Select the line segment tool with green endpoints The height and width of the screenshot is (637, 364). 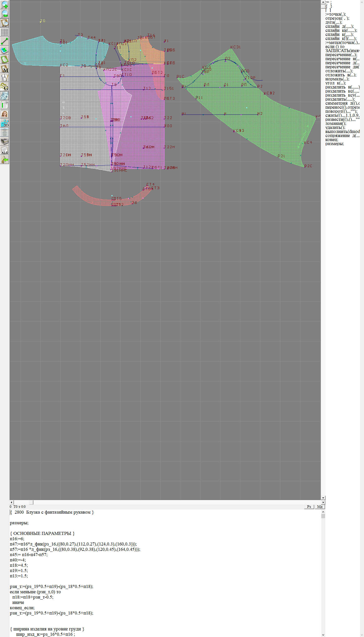5,41
